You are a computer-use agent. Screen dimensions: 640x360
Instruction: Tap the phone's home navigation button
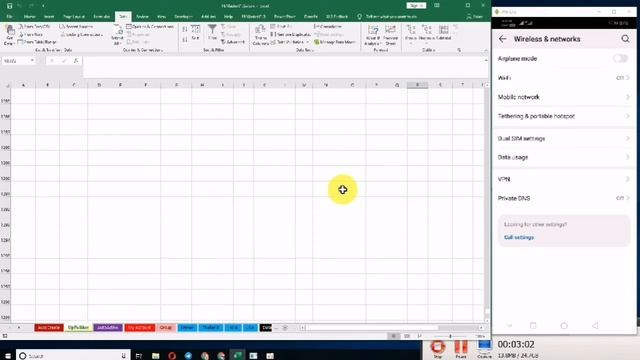564,326
